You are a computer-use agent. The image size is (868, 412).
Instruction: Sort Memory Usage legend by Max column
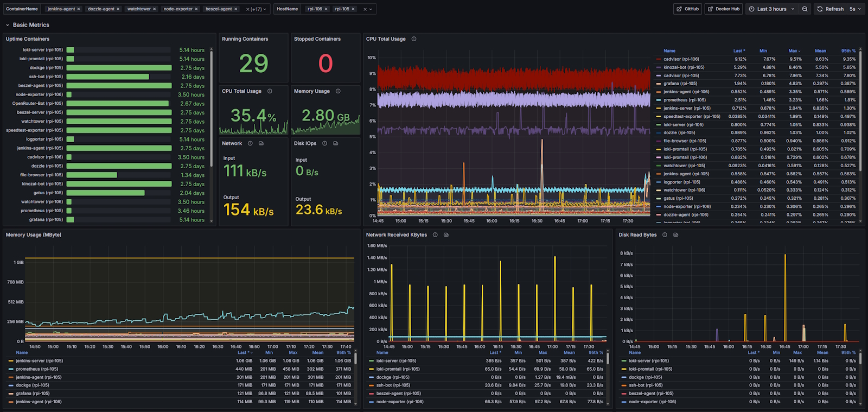point(293,353)
